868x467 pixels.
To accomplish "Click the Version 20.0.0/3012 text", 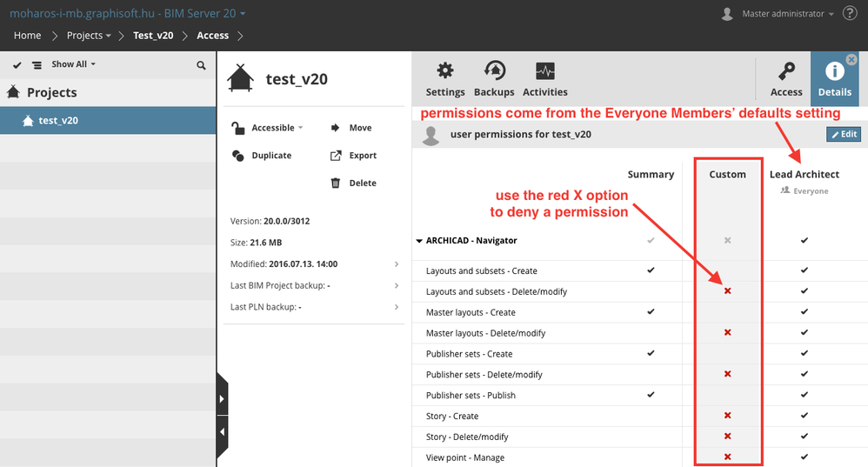I will [x=270, y=222].
